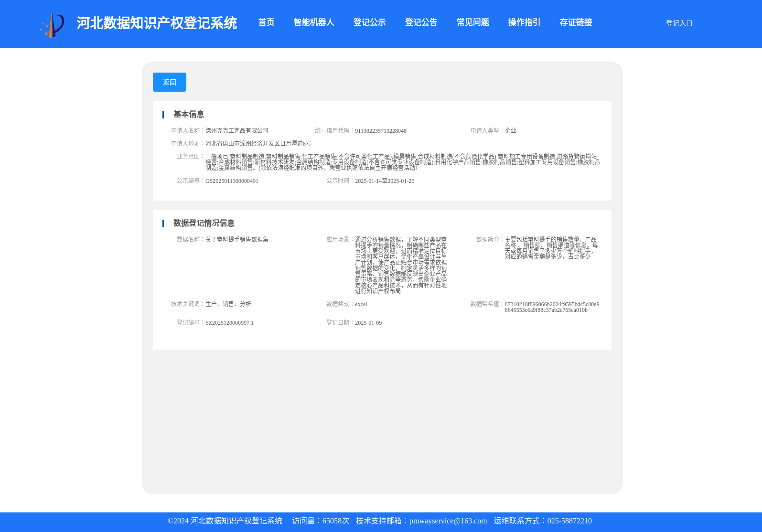Select applicant name 滦州尧尧工艺品有限公司
Viewport: 762px width, 532px height.
pyautogui.click(x=237, y=130)
